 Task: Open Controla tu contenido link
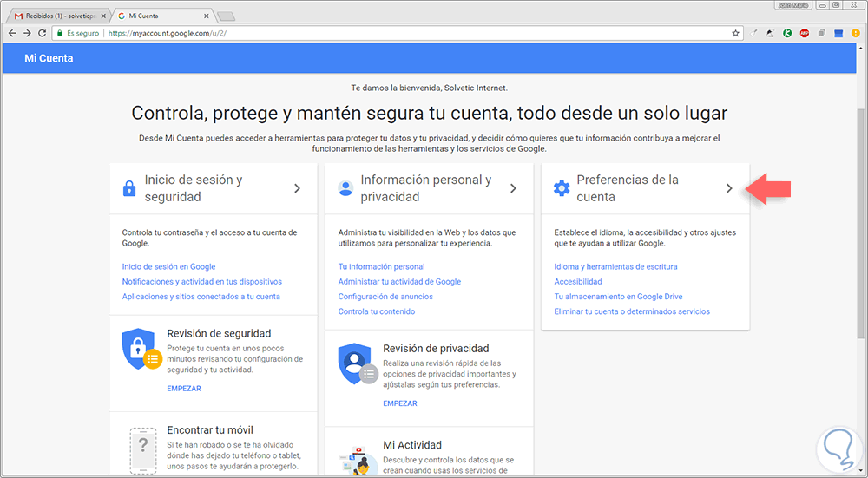[x=377, y=311]
